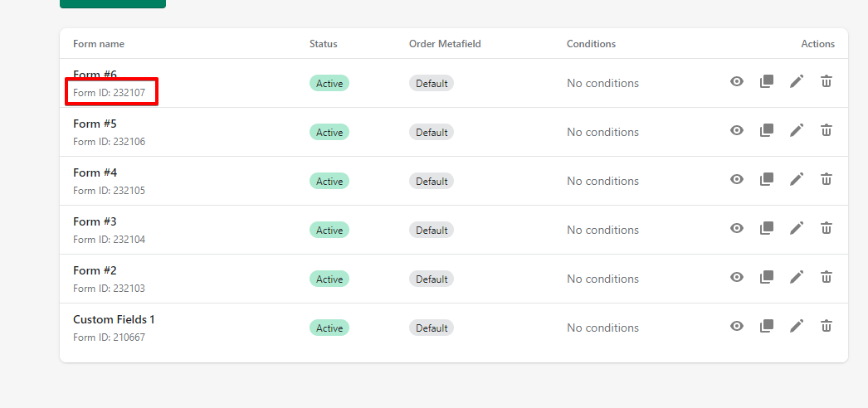Open the Form #5 name link
The image size is (868, 408).
(95, 124)
